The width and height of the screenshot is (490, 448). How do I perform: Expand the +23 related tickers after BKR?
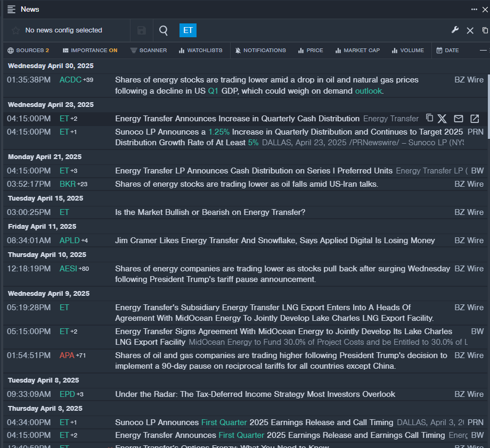click(82, 184)
